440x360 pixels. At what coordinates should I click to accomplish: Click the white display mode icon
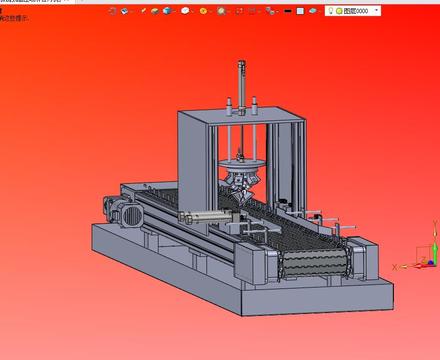click(x=185, y=11)
